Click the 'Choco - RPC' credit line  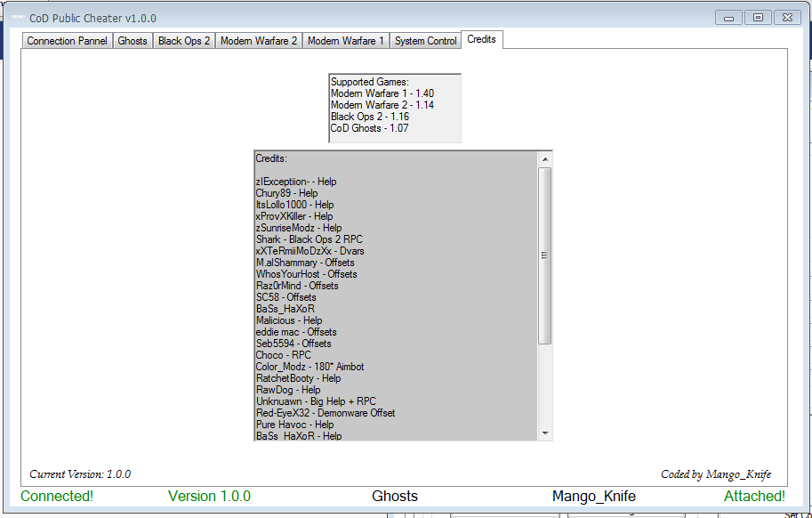[x=284, y=355]
